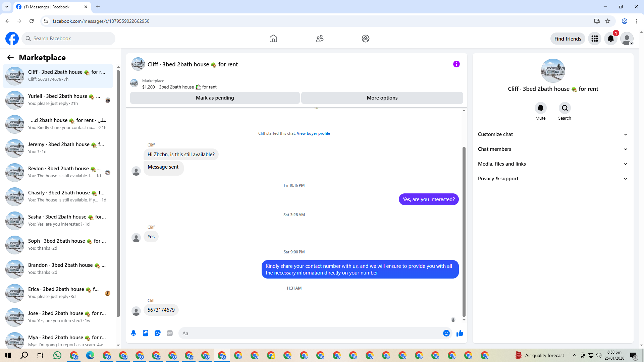Click Find friends button
The image size is (644, 362).
(x=568, y=39)
